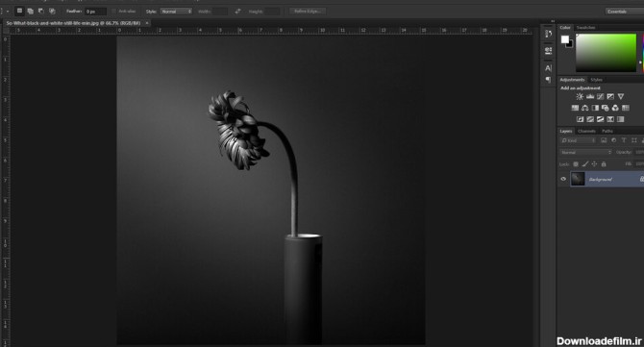Select the Background layer name
This screenshot has width=644, height=347.
601,180
